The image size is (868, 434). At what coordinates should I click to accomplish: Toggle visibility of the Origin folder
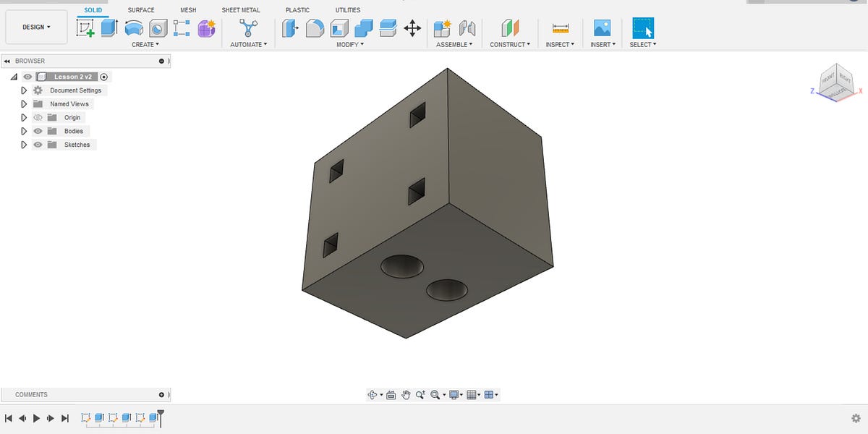38,116
